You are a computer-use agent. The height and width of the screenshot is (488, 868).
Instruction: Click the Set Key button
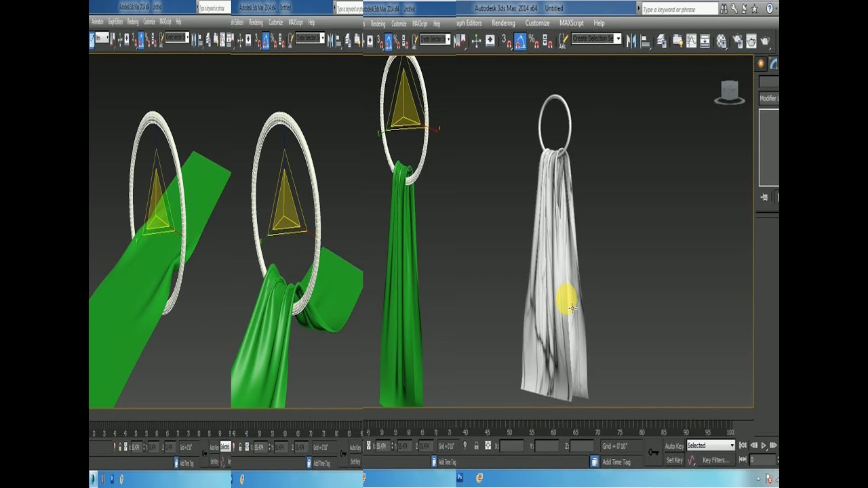coord(674,460)
